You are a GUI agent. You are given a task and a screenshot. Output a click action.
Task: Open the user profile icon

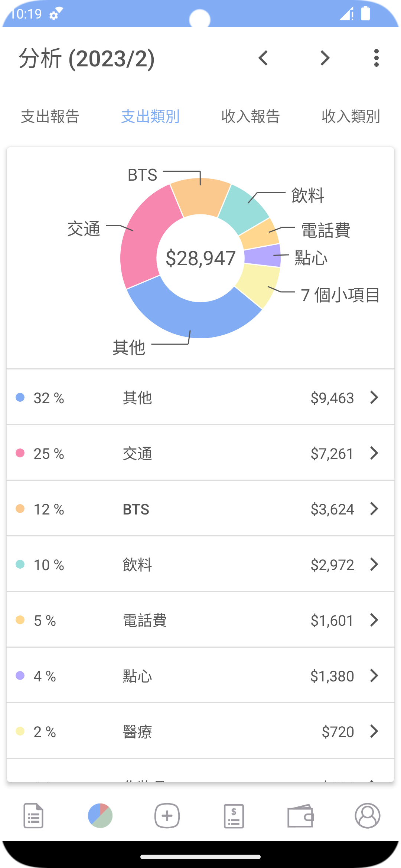click(x=368, y=816)
